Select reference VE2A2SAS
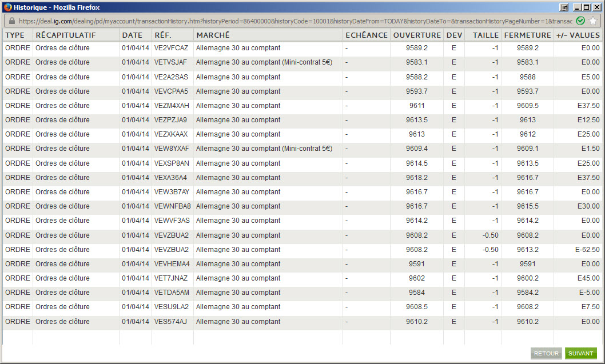 (172, 77)
